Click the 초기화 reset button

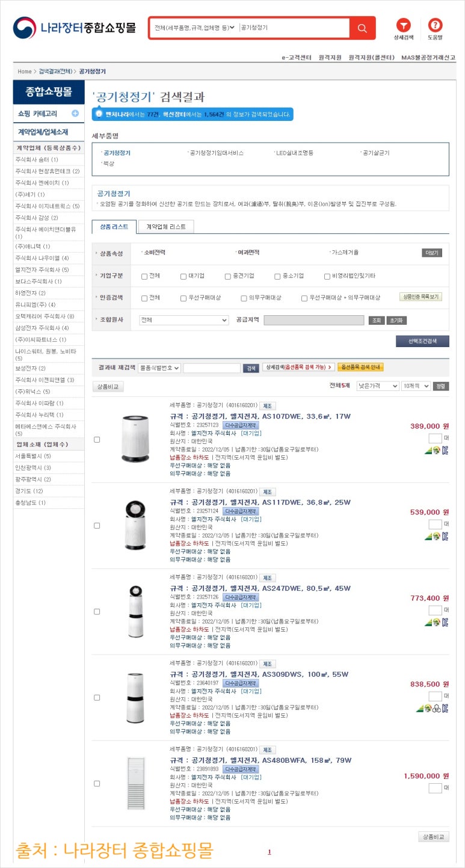pos(396,320)
